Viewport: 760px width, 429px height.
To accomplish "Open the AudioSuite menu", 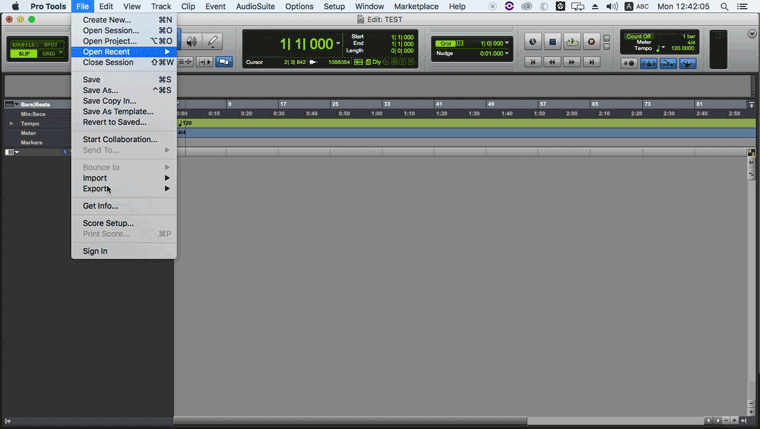I will (x=255, y=6).
